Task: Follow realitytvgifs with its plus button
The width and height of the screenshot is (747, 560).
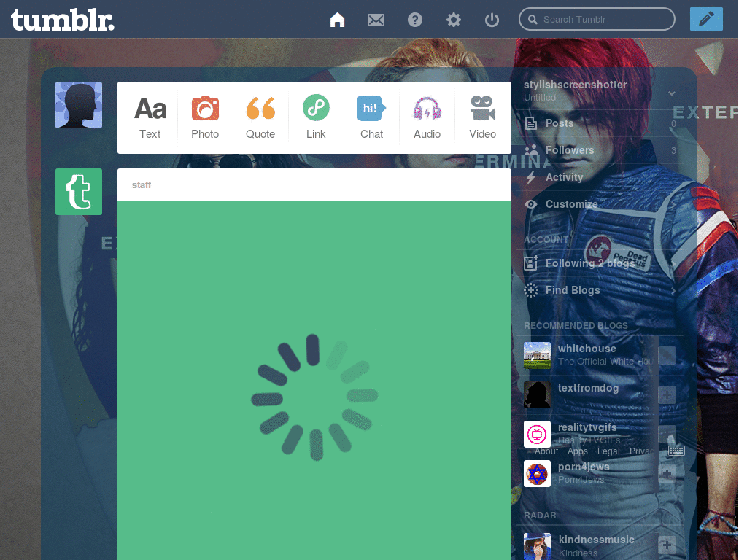Action: (x=667, y=435)
